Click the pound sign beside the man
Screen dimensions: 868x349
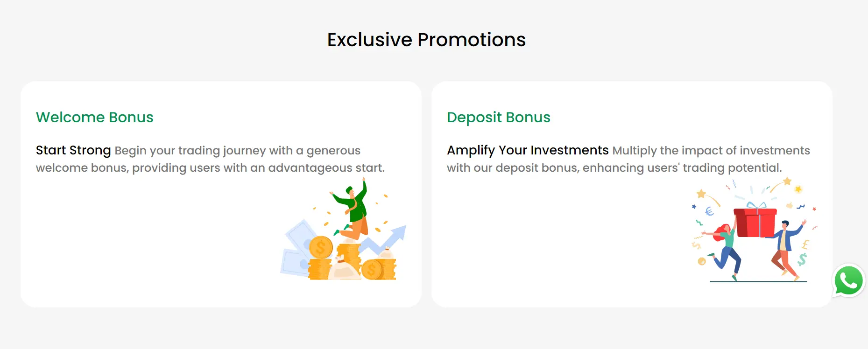coord(805,244)
